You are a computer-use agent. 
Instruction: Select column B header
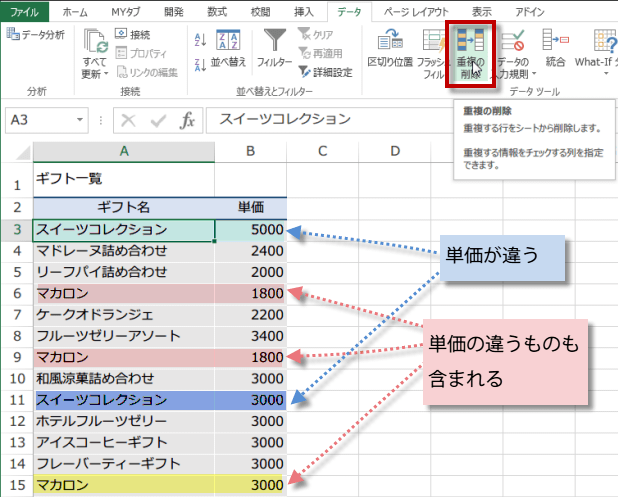[x=250, y=150]
